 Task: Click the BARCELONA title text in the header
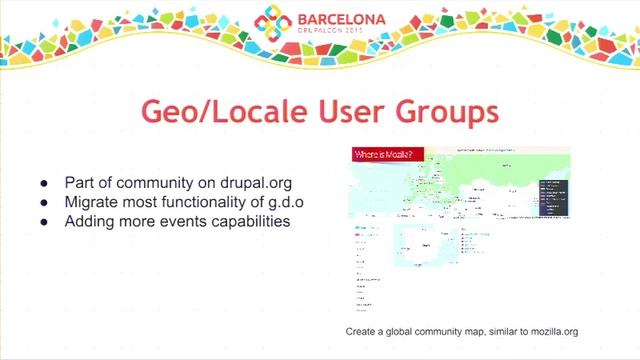[342, 19]
